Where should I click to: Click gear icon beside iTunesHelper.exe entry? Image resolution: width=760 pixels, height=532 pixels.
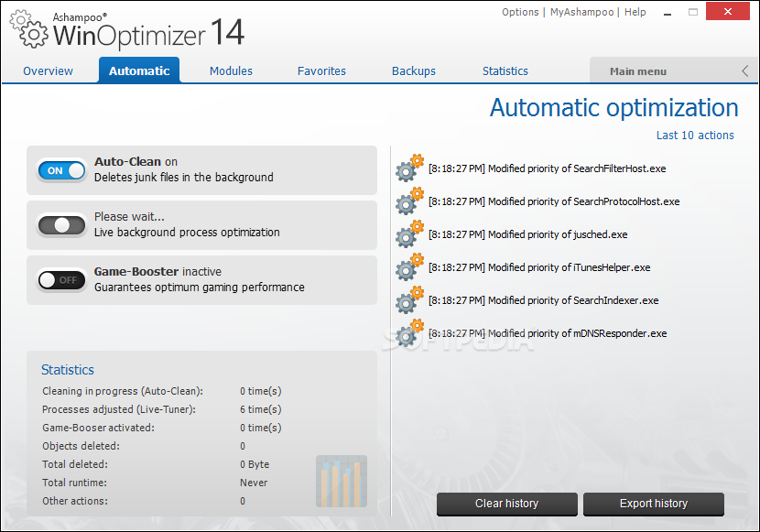coord(409,267)
